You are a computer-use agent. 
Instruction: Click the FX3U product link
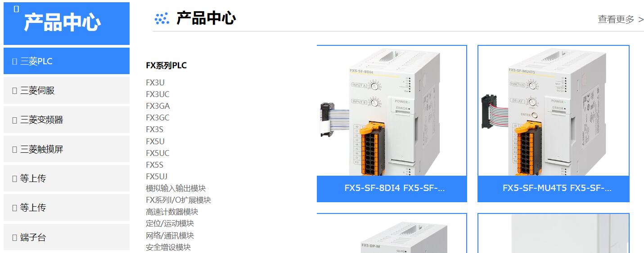(155, 83)
